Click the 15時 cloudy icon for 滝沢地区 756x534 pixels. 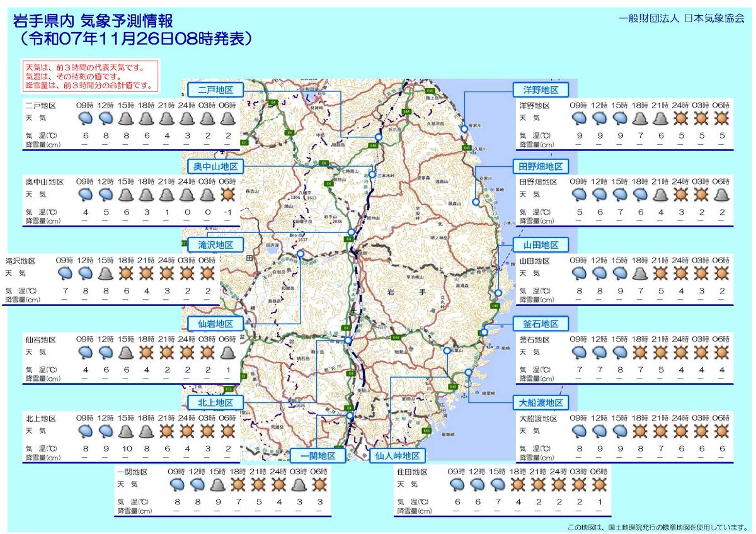[106, 273]
